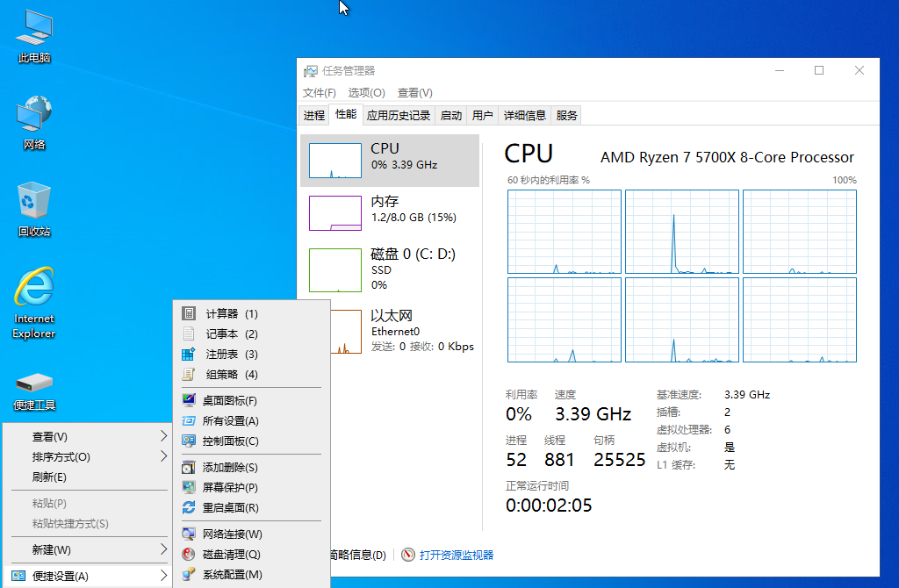Screen dimensions: 899x588
Task: Click the threads count 881
Action: click(559, 460)
